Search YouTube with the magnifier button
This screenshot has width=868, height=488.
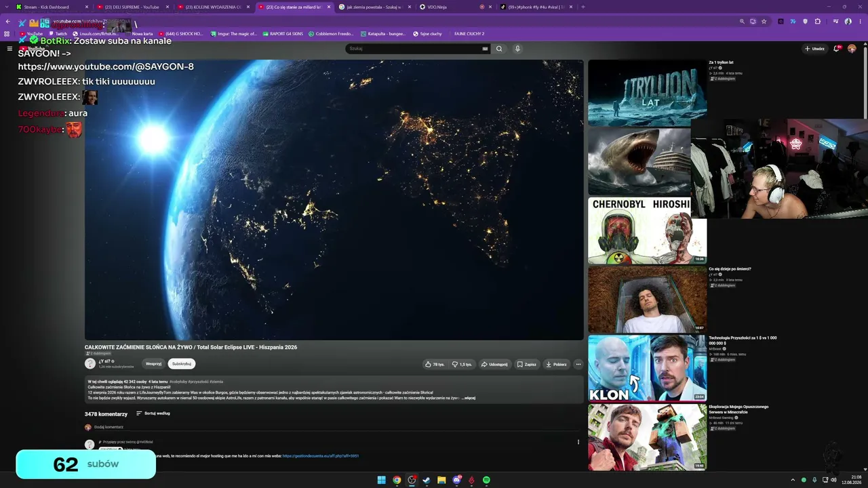click(x=499, y=49)
